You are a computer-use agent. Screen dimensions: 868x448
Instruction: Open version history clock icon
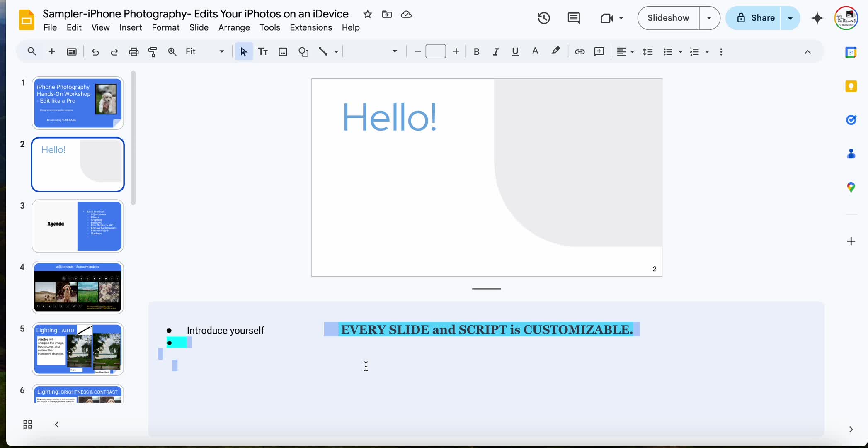click(x=544, y=18)
